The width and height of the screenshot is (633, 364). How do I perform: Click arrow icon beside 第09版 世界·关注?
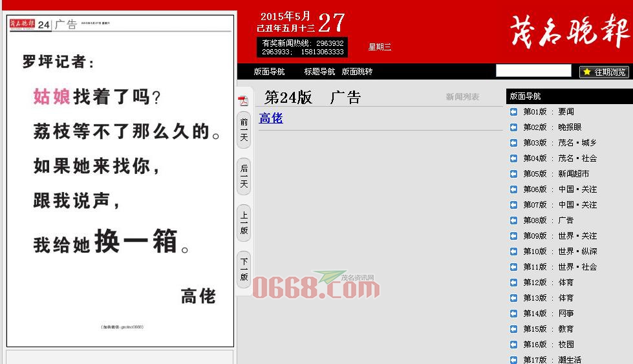[513, 236]
